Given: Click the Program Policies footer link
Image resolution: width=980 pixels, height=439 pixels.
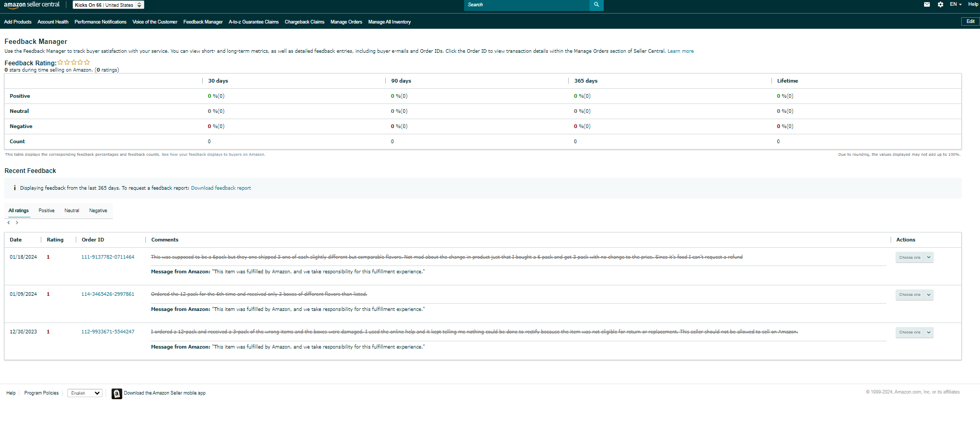Looking at the screenshot, I should pos(41,393).
